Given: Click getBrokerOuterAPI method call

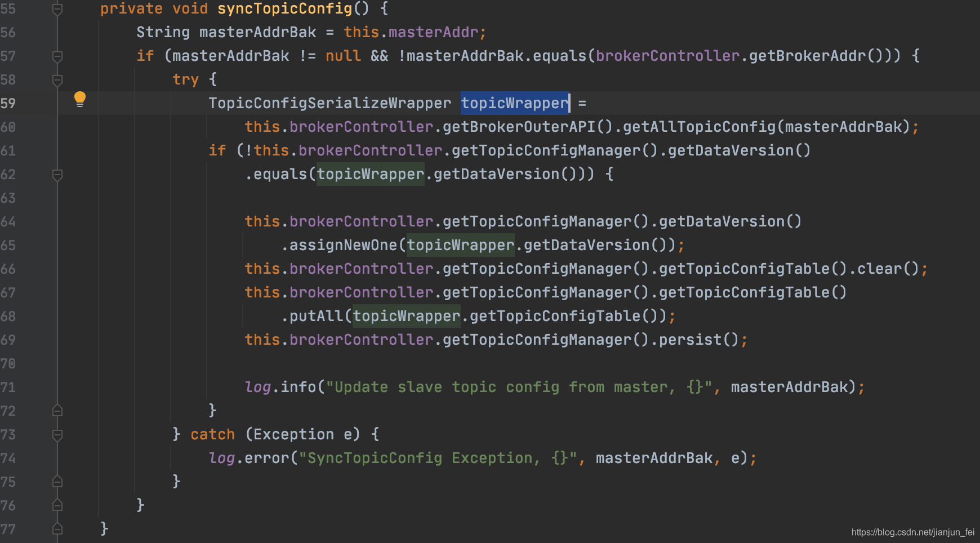Looking at the screenshot, I should 519,127.
